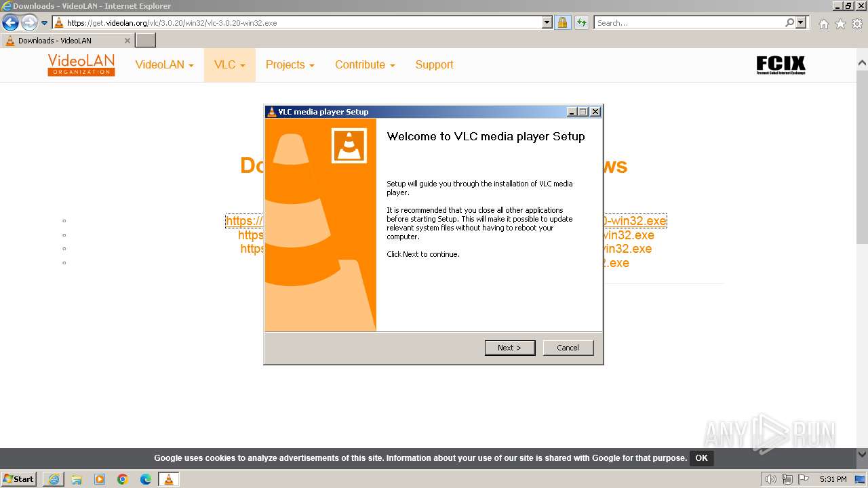Screen dimensions: 868x488
Task: Click the VLC cone favicon in address bar
Action: point(59,22)
